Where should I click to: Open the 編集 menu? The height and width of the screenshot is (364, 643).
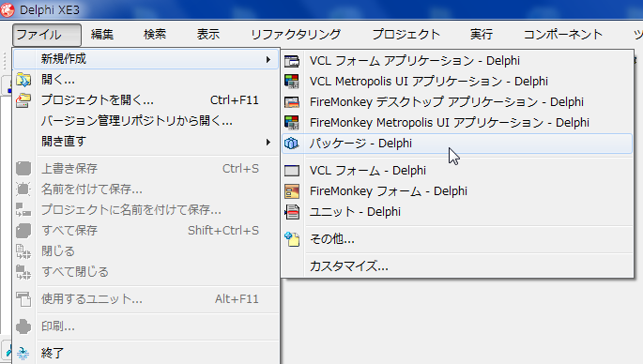pos(102,35)
